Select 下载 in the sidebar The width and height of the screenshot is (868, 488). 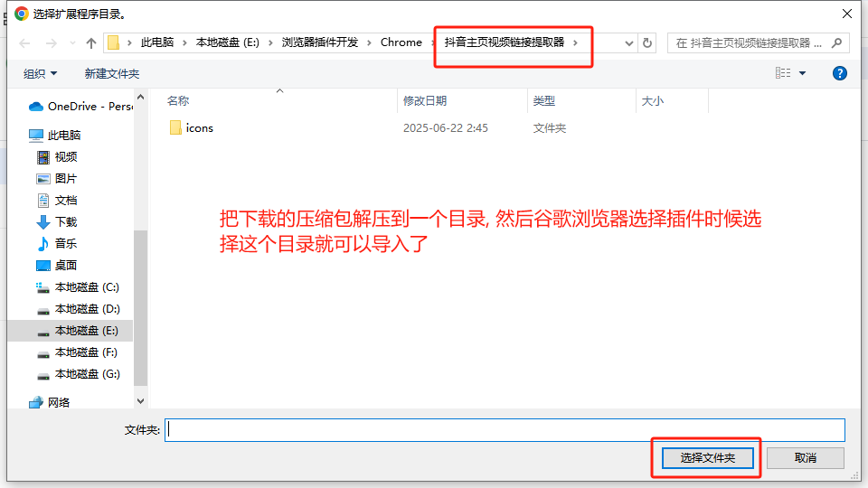(66, 222)
